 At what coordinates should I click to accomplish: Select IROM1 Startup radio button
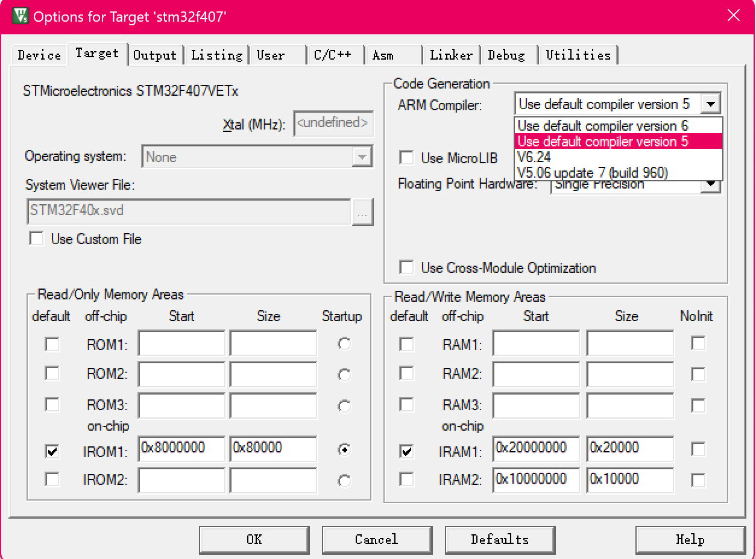(344, 449)
